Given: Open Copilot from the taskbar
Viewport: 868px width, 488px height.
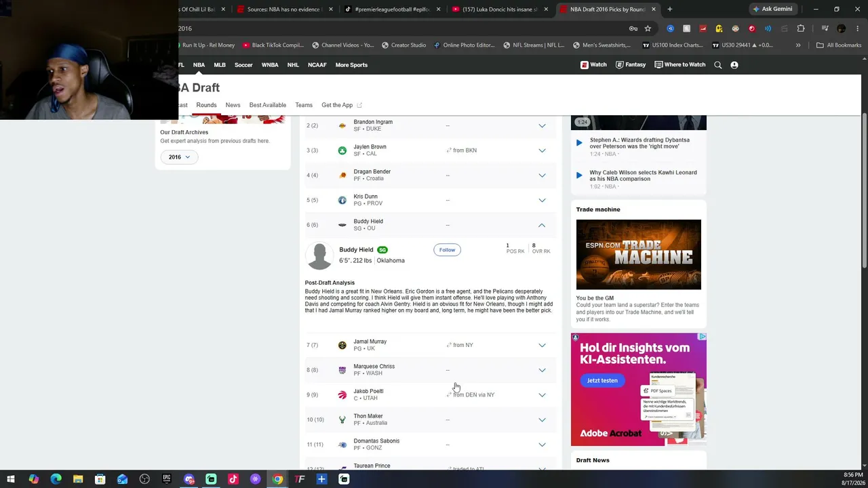Looking at the screenshot, I should [x=33, y=479].
